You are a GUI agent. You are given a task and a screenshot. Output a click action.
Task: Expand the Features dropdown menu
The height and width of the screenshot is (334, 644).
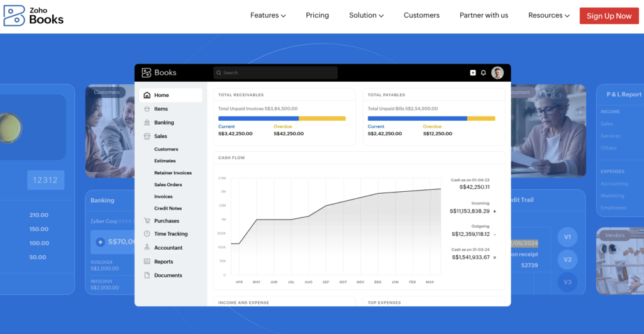click(268, 15)
